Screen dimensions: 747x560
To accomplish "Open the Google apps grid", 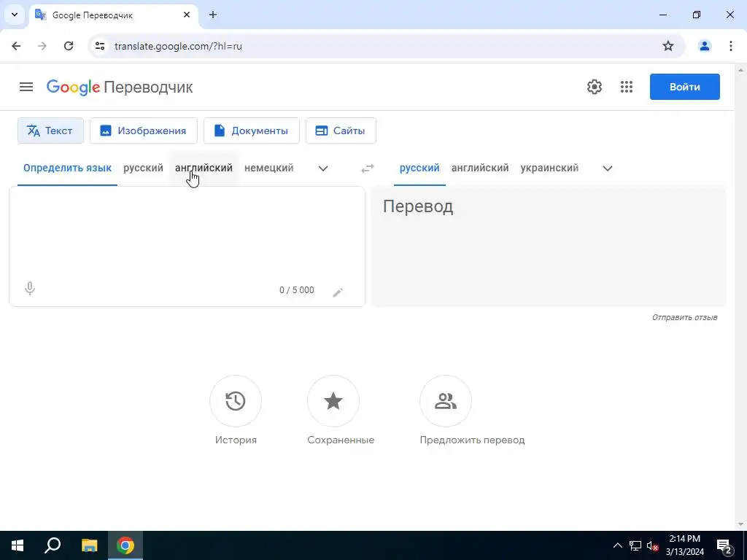I will coord(627,87).
